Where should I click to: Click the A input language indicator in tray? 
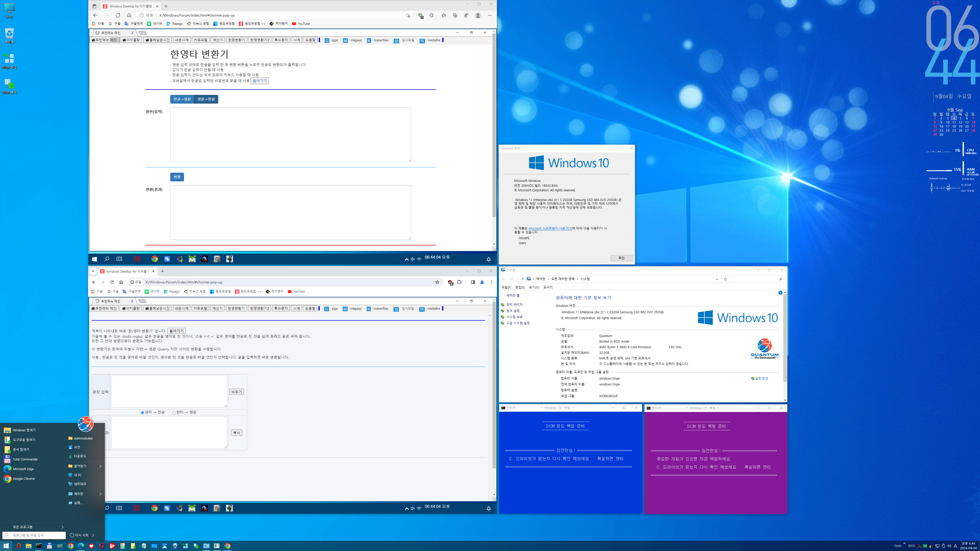(x=955, y=546)
